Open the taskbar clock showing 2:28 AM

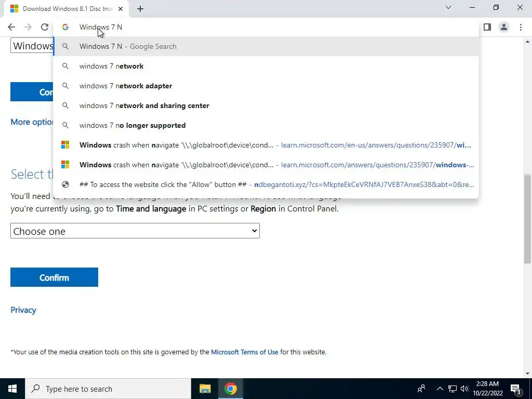click(487, 389)
